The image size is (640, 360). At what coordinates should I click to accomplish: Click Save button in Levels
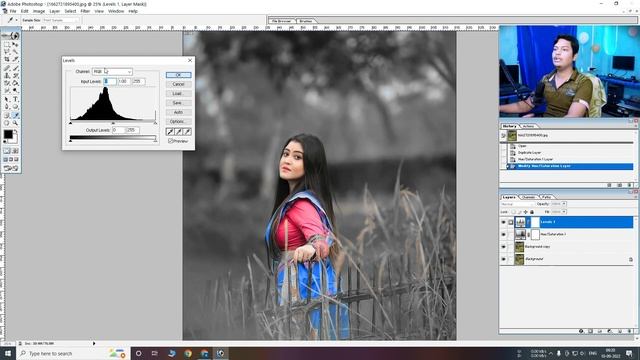[x=178, y=103]
